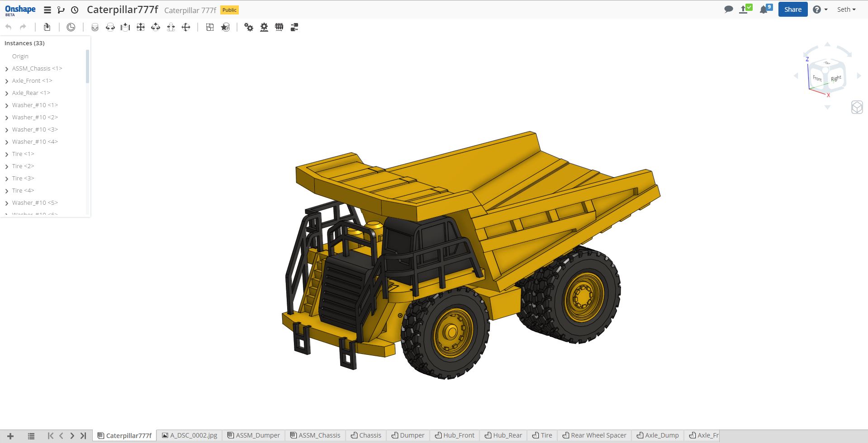
Task: Click the view cube right rotation arrow
Action: point(859,76)
